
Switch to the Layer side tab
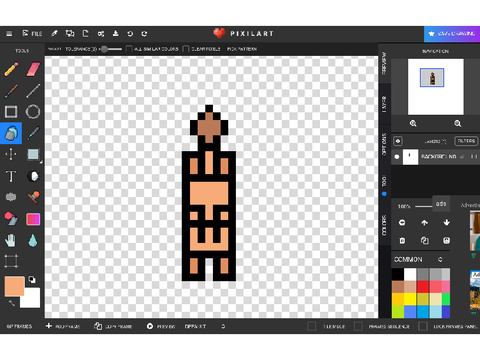pyautogui.click(x=384, y=104)
